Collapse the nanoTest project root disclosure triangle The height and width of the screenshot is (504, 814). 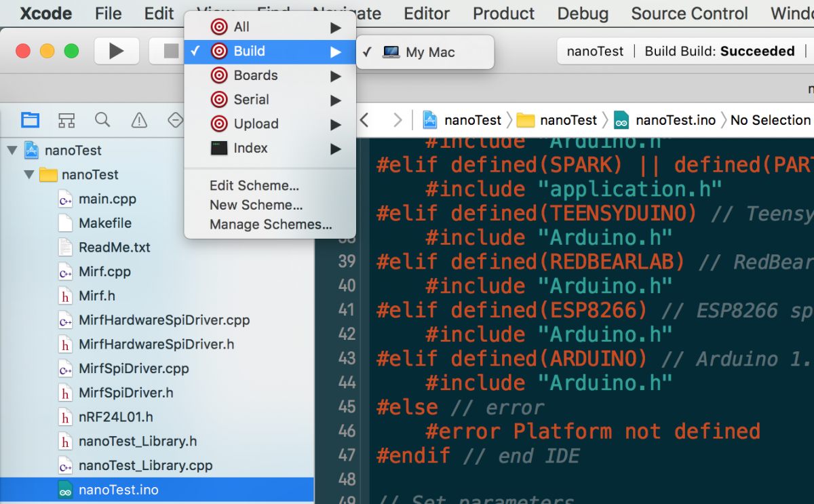click(x=12, y=150)
